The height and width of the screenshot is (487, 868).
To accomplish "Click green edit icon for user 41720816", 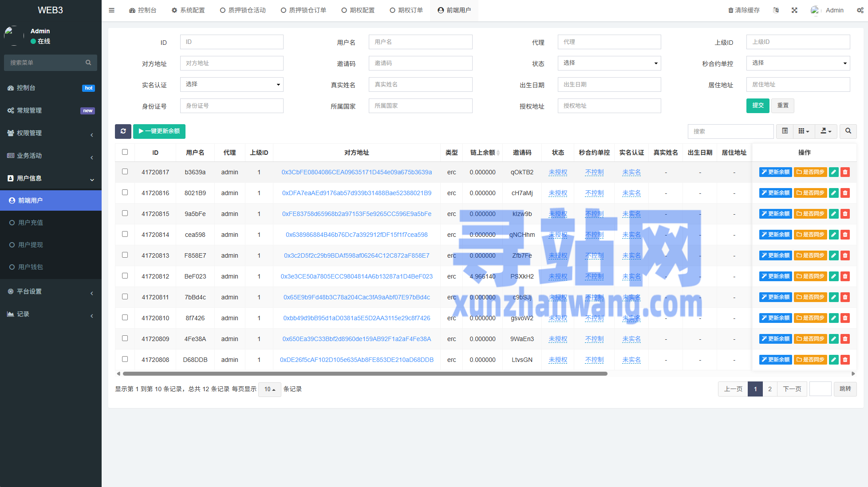I will coord(833,193).
